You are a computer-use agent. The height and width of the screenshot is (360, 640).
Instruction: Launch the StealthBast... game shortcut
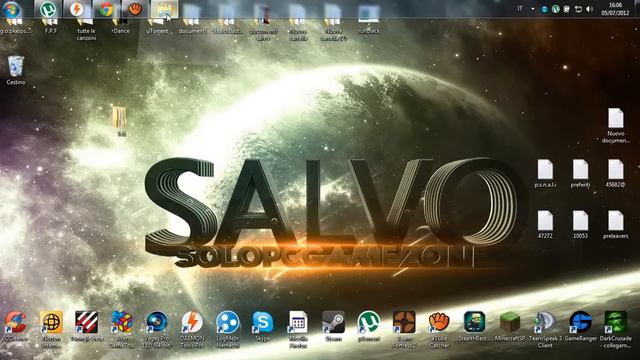[x=474, y=326]
